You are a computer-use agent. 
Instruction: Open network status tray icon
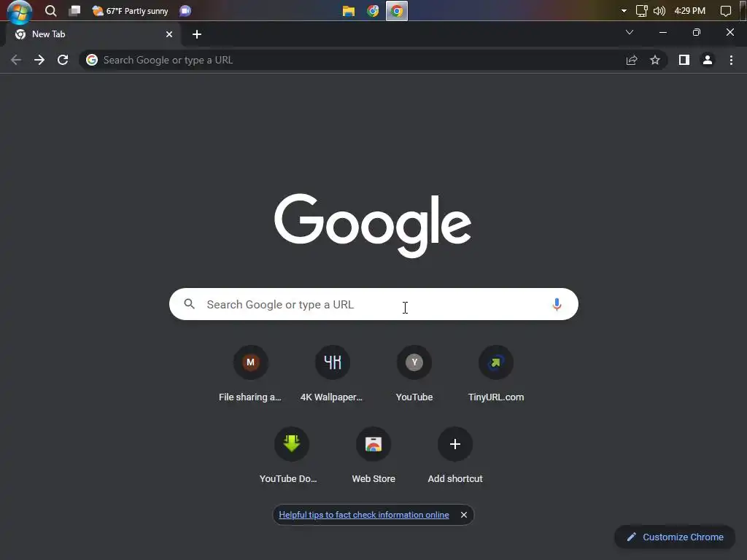coord(642,11)
